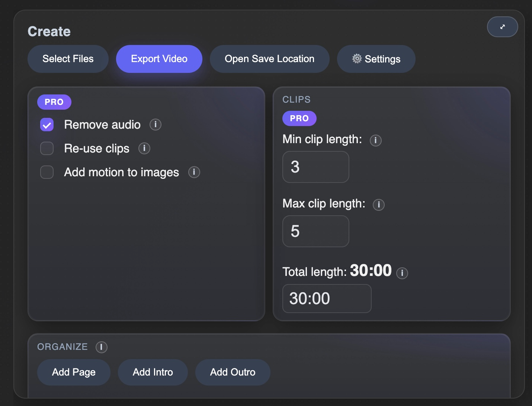The width and height of the screenshot is (532, 406).
Task: Add an intro to the video
Action: click(153, 372)
